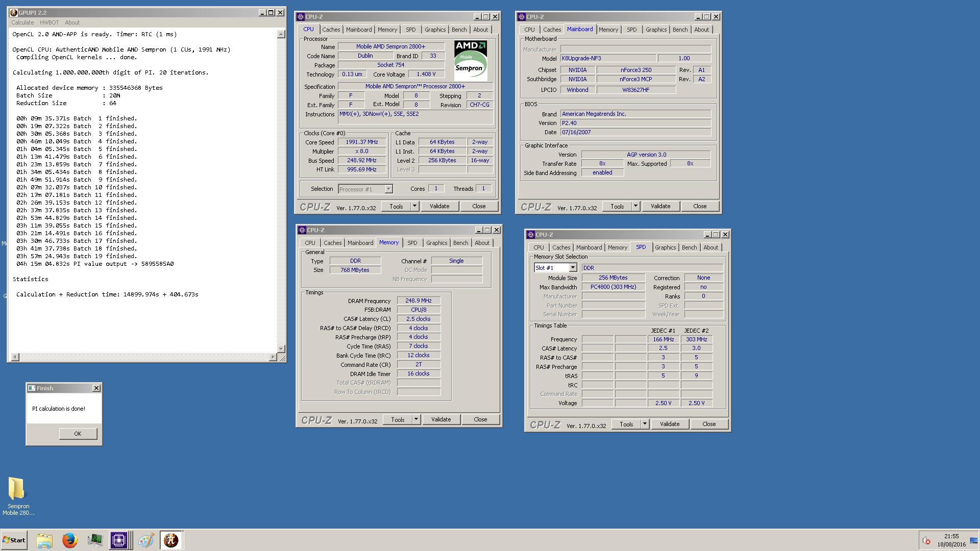Expand Tools dropdown arrow in Mainboard window
Screen dimensions: 980x551
click(635, 206)
